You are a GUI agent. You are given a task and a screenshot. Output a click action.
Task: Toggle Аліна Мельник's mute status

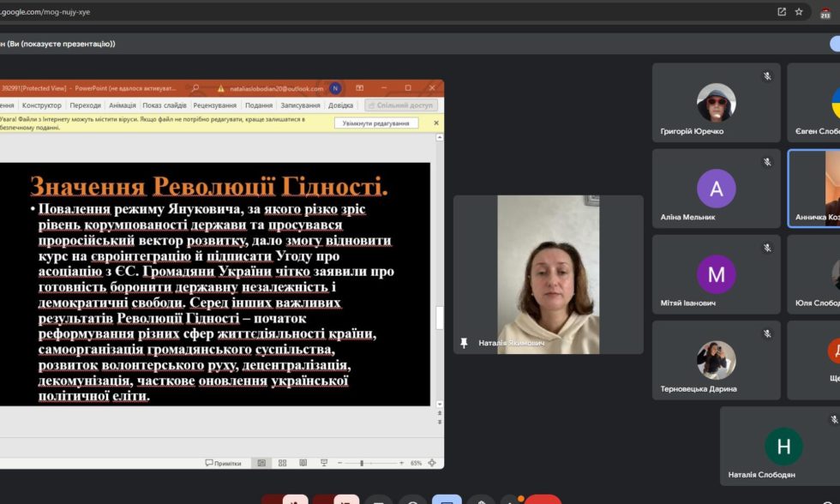765,162
